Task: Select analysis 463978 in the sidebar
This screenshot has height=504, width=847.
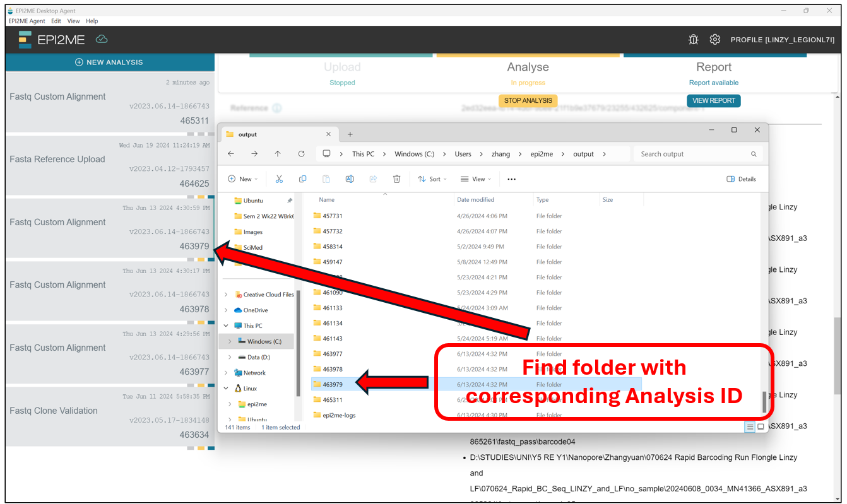Action: click(x=109, y=291)
